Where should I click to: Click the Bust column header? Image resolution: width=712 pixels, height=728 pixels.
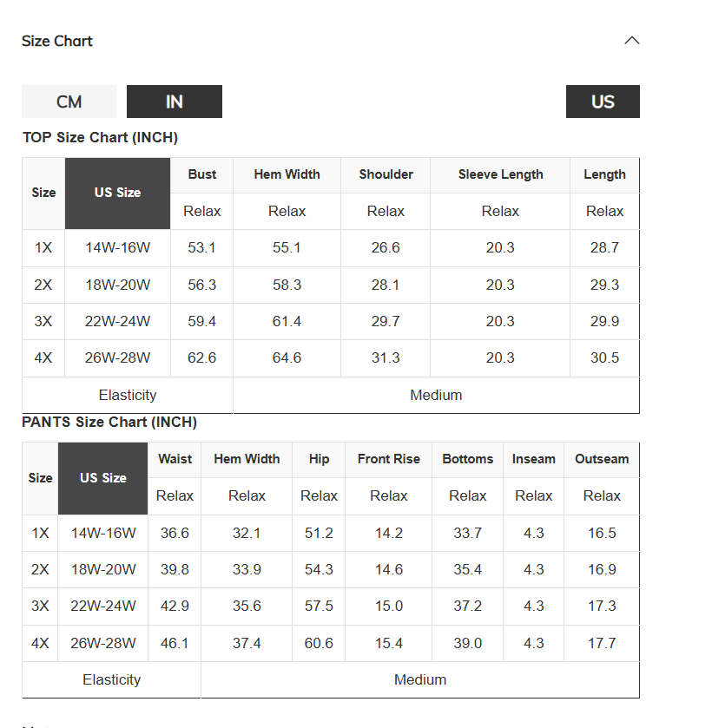(202, 174)
